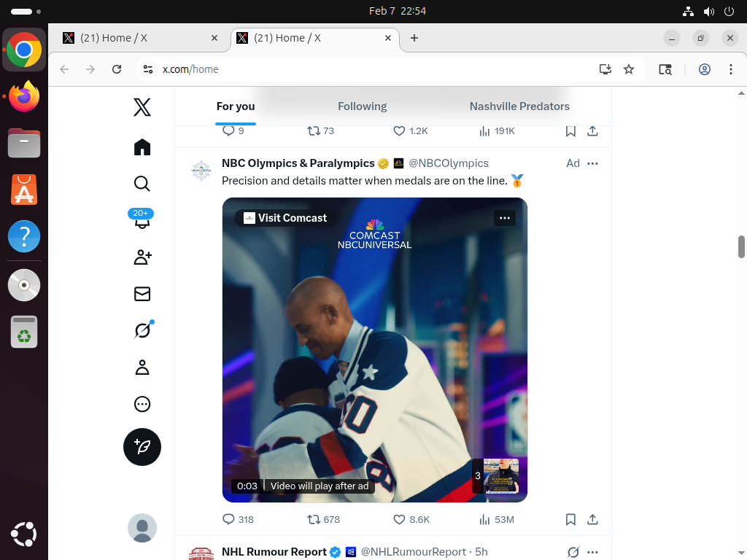
Task: Open Explore search icon in sidebar
Action: [x=142, y=184]
